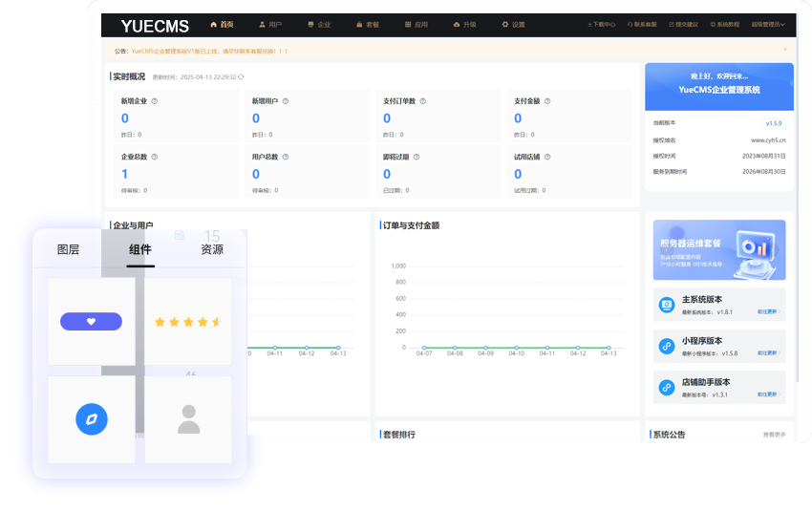Click 查看更多 beside 系统公告

774,435
